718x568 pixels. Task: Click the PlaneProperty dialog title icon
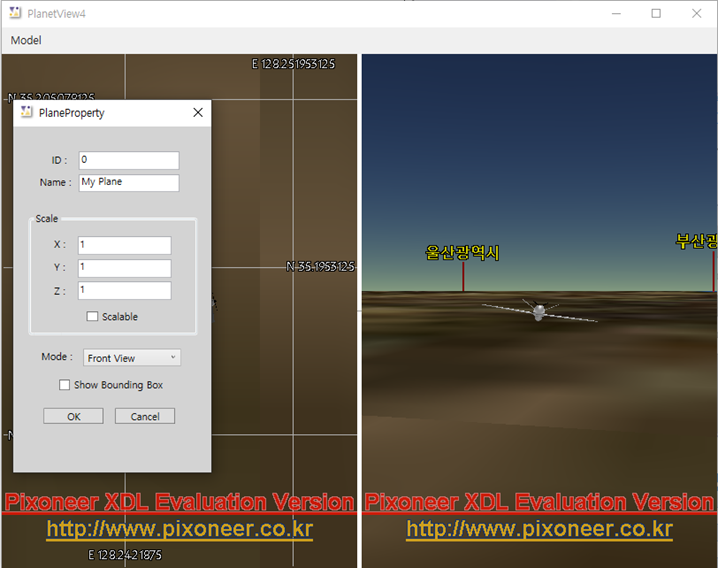26,112
